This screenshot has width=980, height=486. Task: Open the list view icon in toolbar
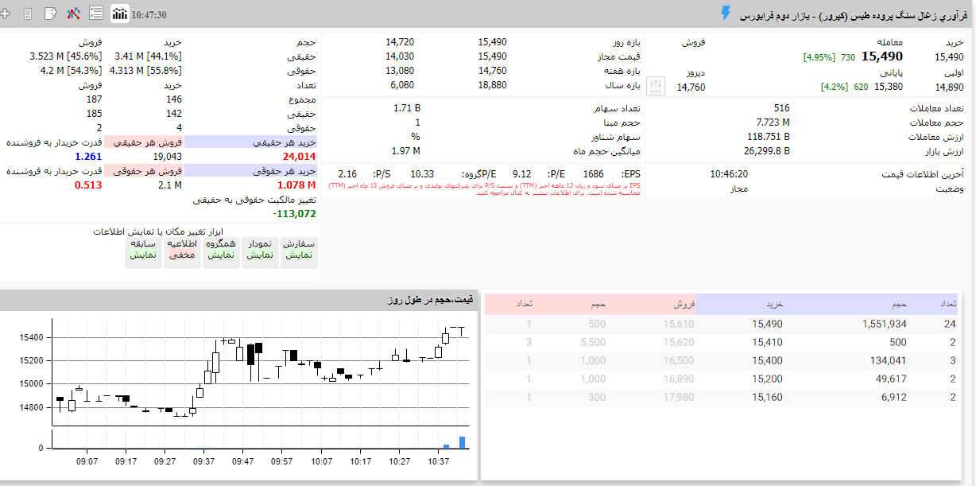pos(96,14)
